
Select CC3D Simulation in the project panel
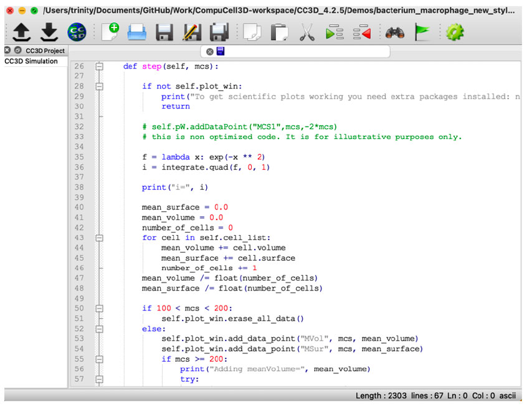31,61
